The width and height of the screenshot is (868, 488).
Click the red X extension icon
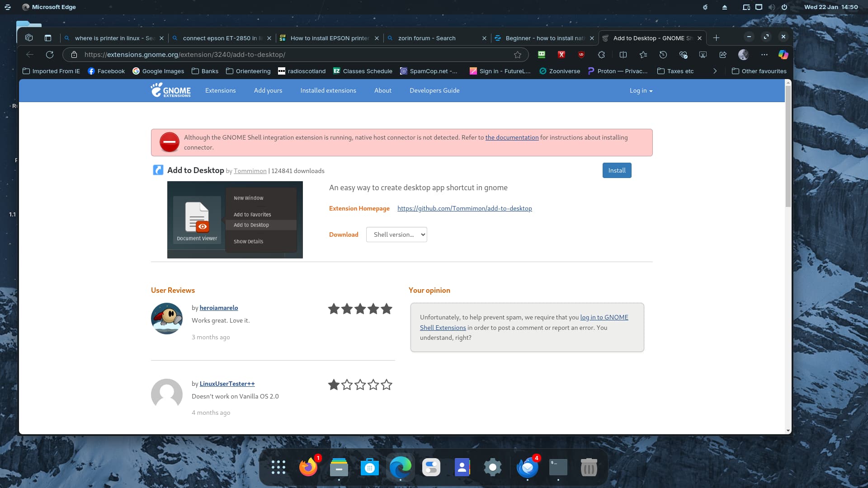tap(561, 55)
